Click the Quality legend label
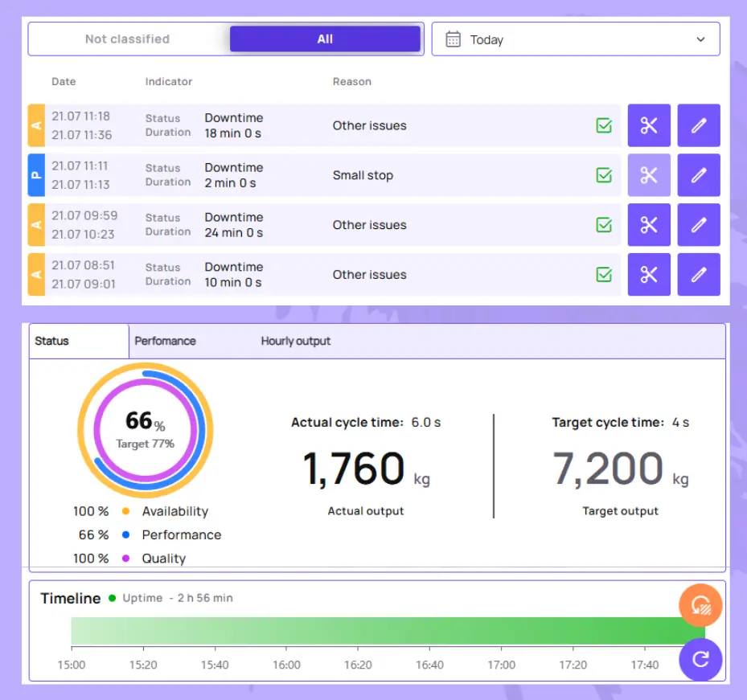The height and width of the screenshot is (700, 747). click(164, 558)
